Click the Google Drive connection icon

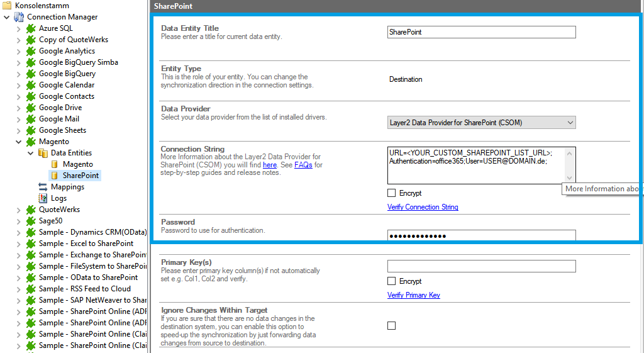31,108
